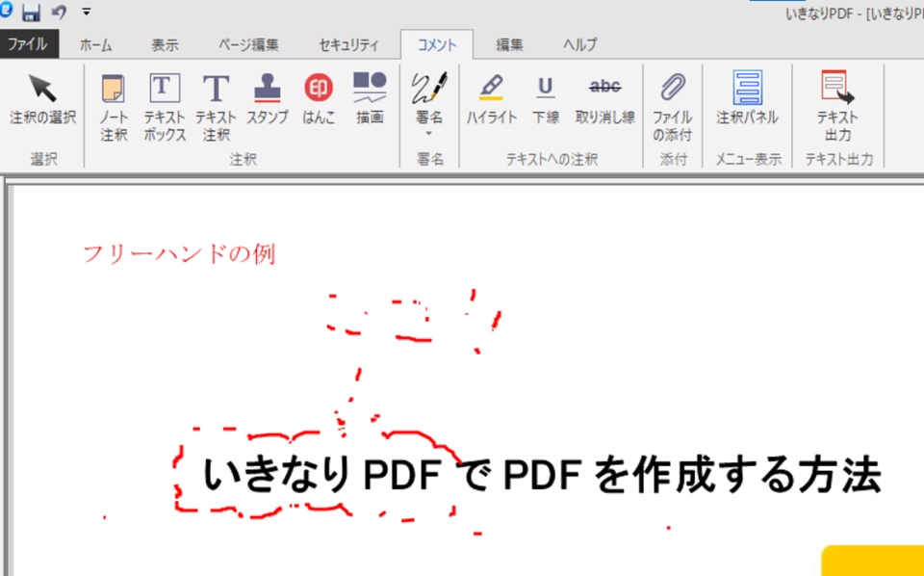
Task: Enable the ハイライト highlighter tool
Action: 492,100
